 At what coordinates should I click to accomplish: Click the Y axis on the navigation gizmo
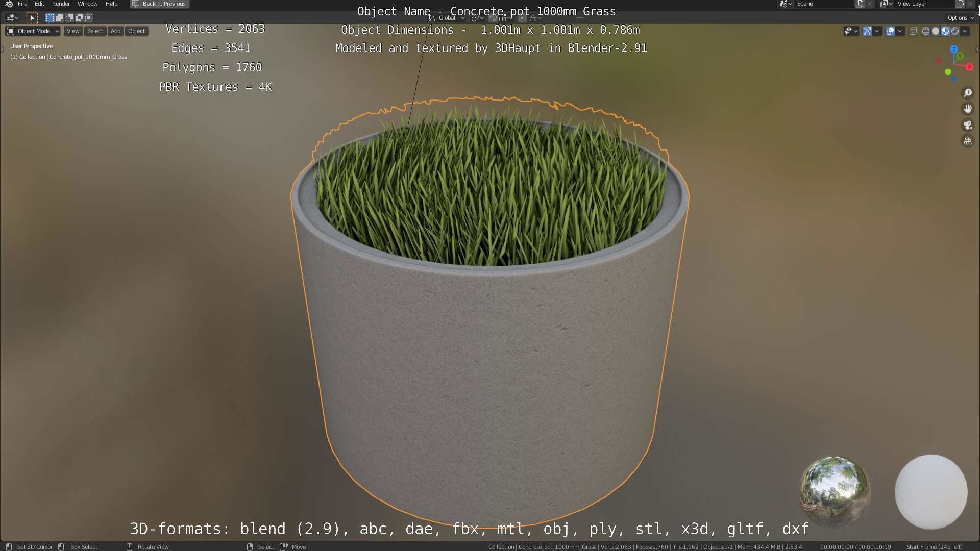coord(960,56)
